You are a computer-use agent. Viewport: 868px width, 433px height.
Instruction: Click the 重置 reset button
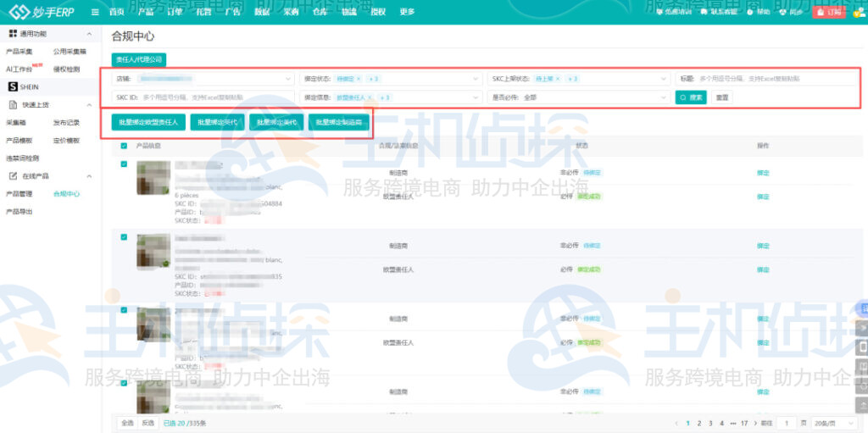tap(722, 97)
